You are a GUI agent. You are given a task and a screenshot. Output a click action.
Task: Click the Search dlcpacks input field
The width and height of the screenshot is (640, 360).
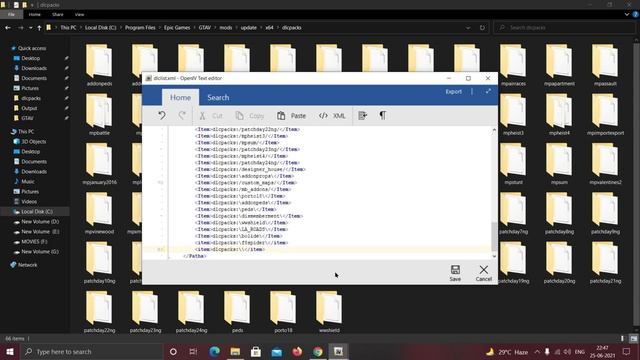(564, 28)
